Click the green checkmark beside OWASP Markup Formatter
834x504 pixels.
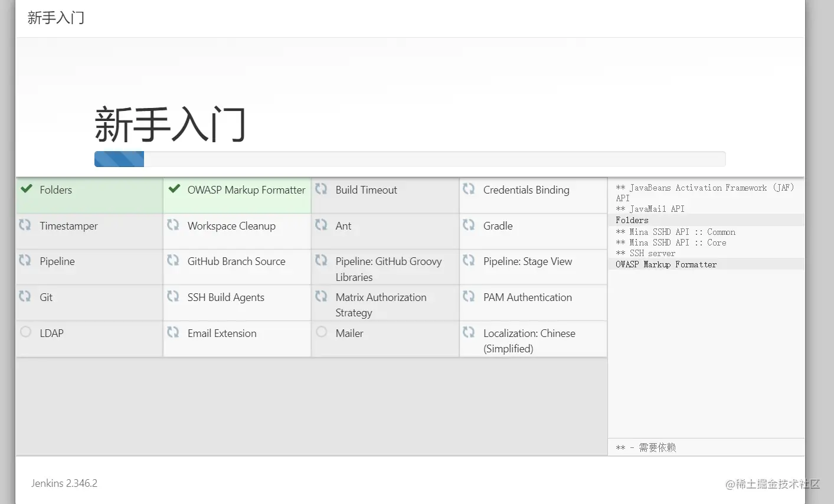pyautogui.click(x=174, y=189)
